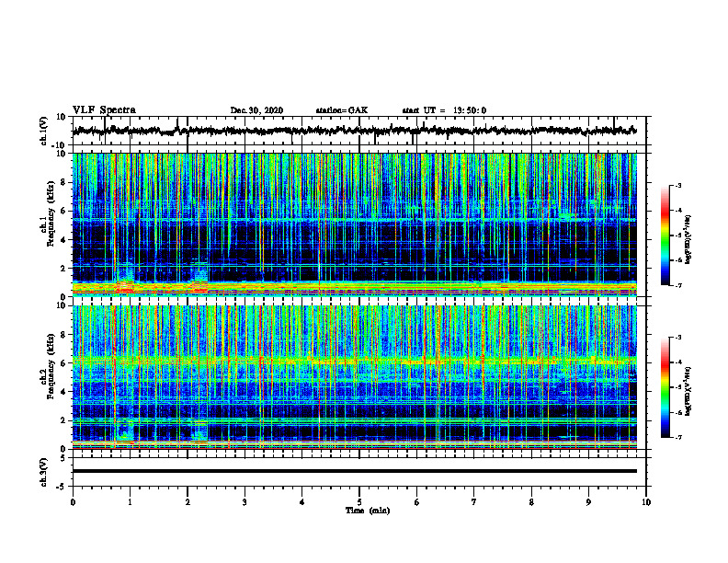The image size is (728, 563).
Task: Click the '6' kHz tick of ch.2 spectrogram
Action: [65, 362]
